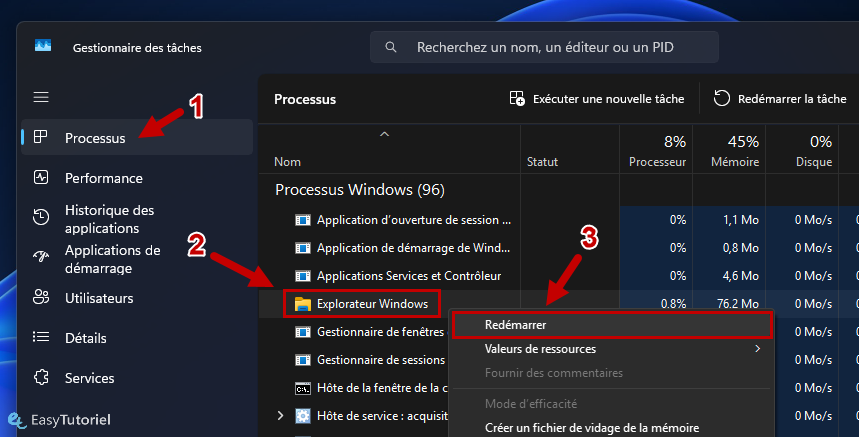Viewport: 859px width, 437px height.
Task: Open Valeurs de ressources menu entry
Action: click(x=612, y=349)
